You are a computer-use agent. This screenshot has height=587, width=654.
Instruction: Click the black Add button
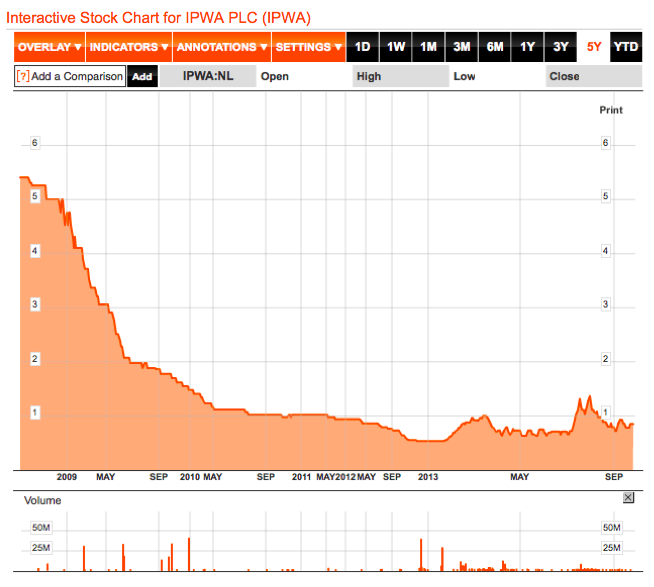pyautogui.click(x=142, y=76)
